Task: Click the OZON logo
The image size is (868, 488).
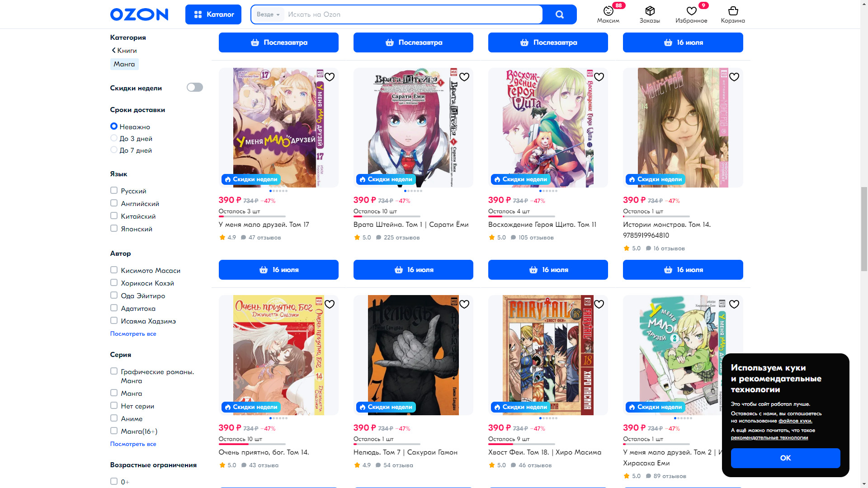Action: point(139,14)
